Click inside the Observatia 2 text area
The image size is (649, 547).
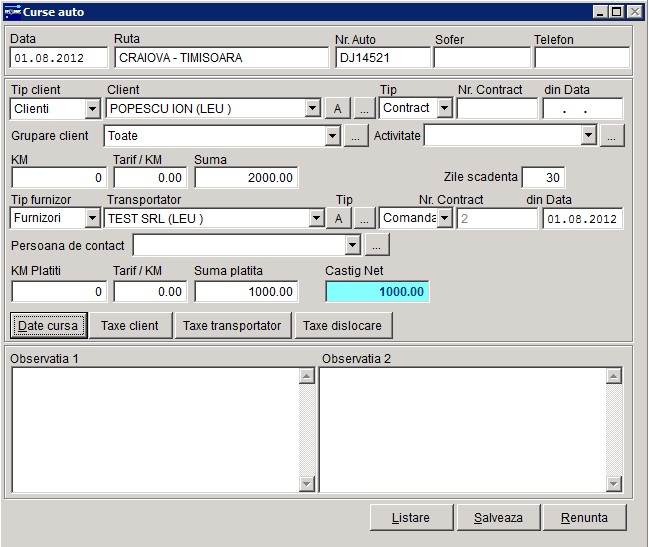463,430
